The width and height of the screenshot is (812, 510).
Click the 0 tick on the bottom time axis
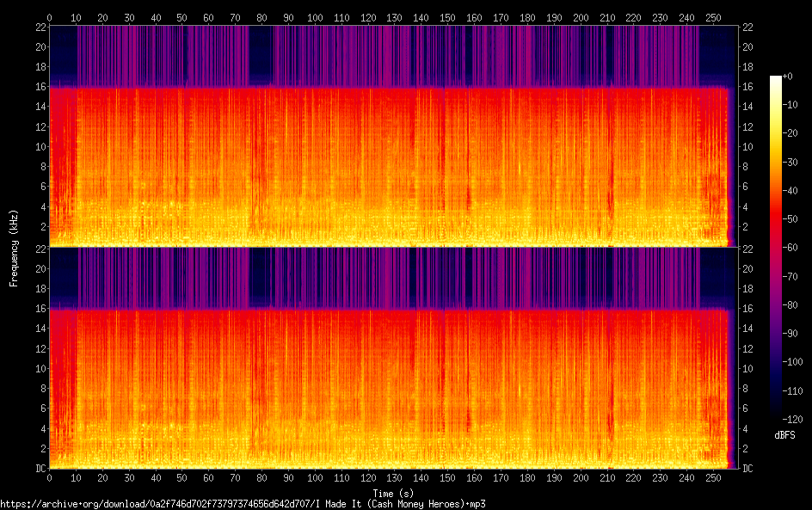coord(50,477)
